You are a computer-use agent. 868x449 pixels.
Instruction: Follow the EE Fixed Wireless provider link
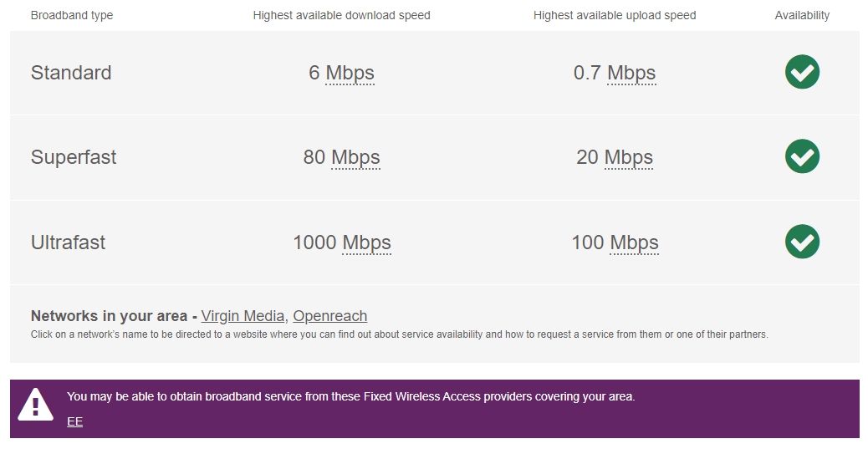(x=74, y=421)
